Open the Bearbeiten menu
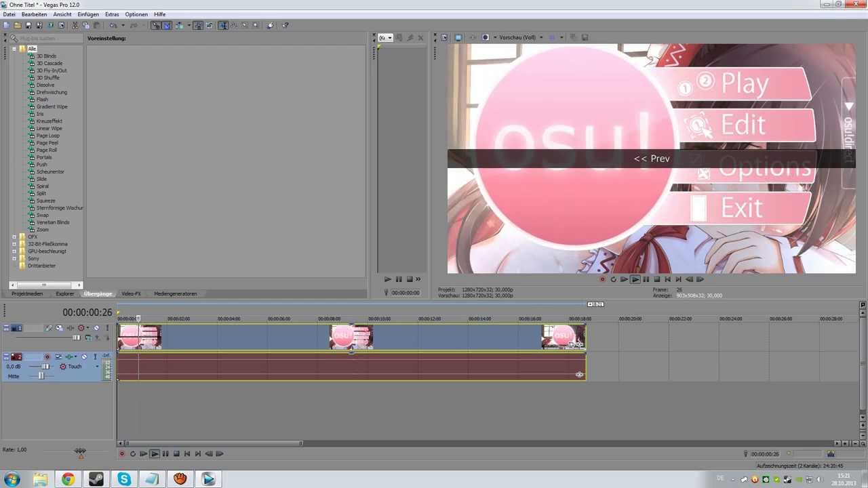Viewport: 868px width, 488px height. [x=34, y=14]
